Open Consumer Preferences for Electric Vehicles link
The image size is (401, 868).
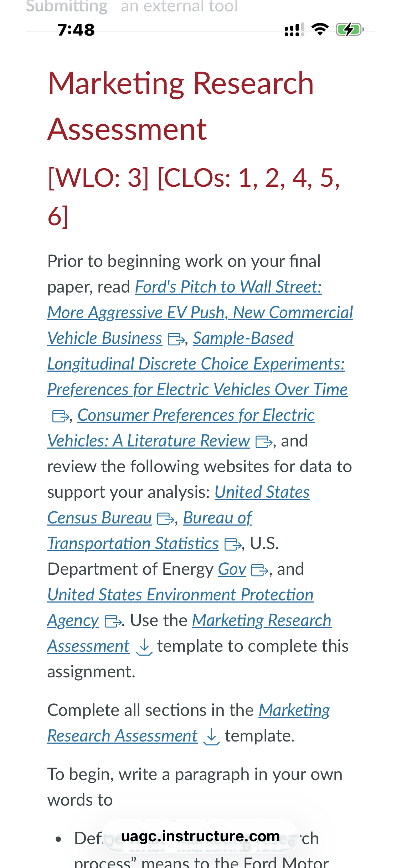click(x=181, y=428)
